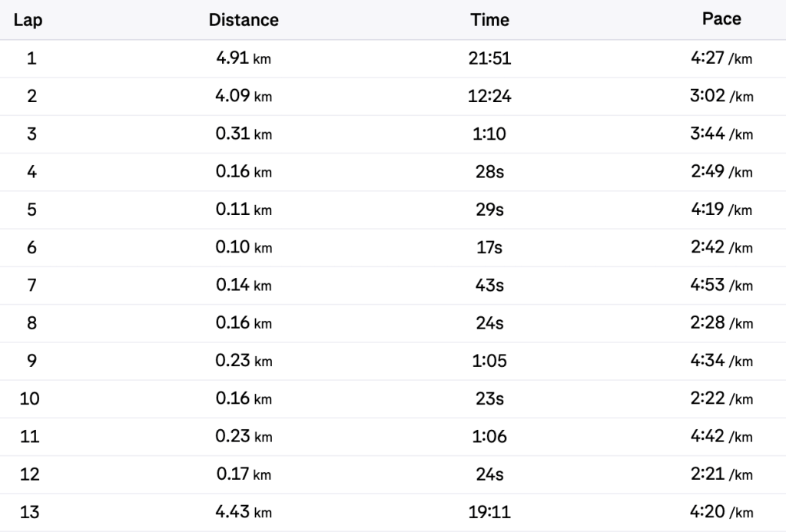Select lap 8 row number
Screen dimensions: 786x532
tap(32, 323)
